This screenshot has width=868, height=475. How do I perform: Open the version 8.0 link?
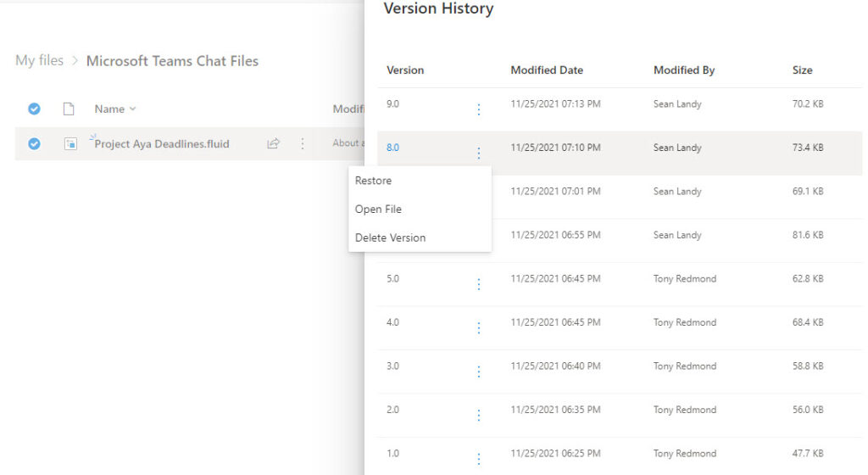click(x=392, y=148)
